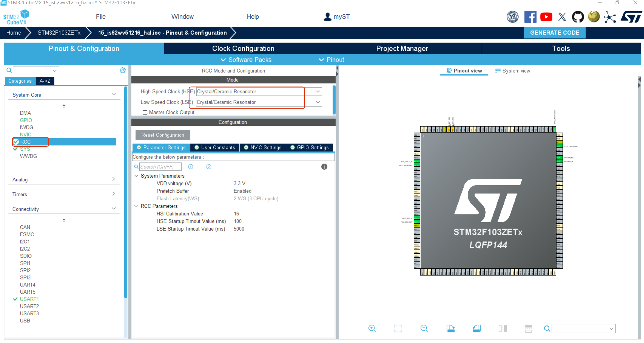
Task: Rotate the chip counter-clockwise icon
Action: pyautogui.click(x=476, y=328)
